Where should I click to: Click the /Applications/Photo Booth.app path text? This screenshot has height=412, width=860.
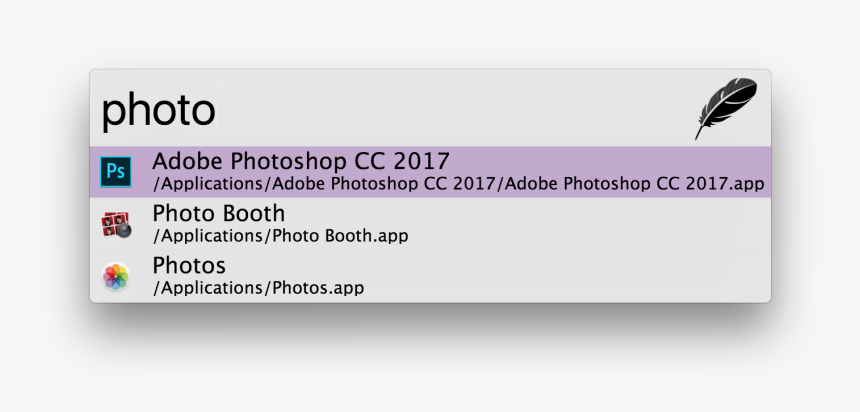[x=280, y=236]
